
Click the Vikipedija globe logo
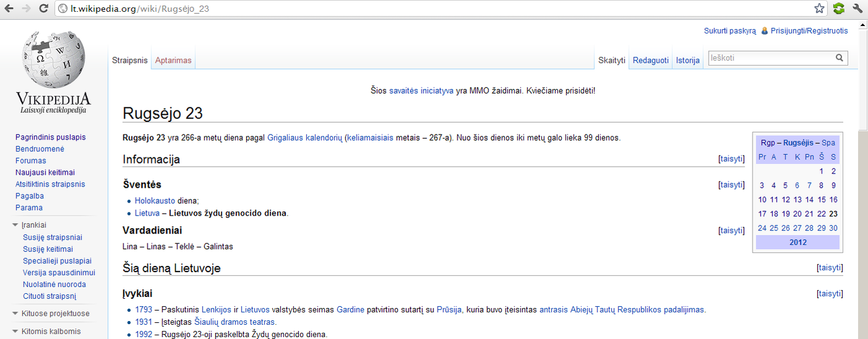tap(53, 62)
